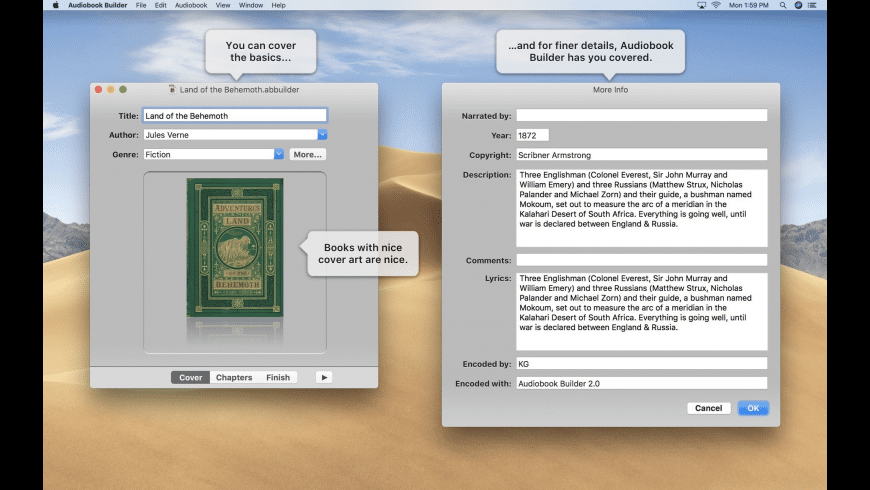Click the More... button
The height and width of the screenshot is (490, 870).
click(307, 154)
